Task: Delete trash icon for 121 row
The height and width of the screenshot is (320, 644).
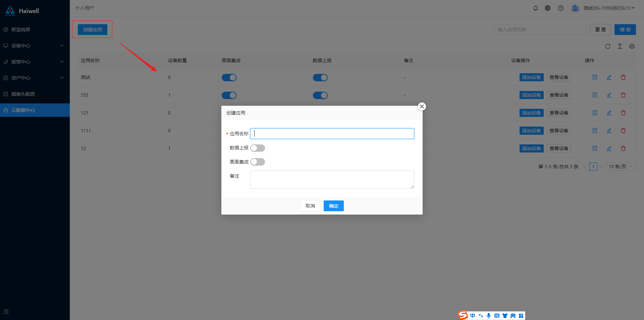Action: tap(623, 113)
